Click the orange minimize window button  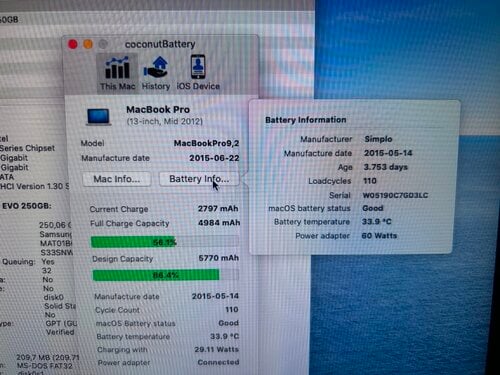pyautogui.click(x=88, y=44)
